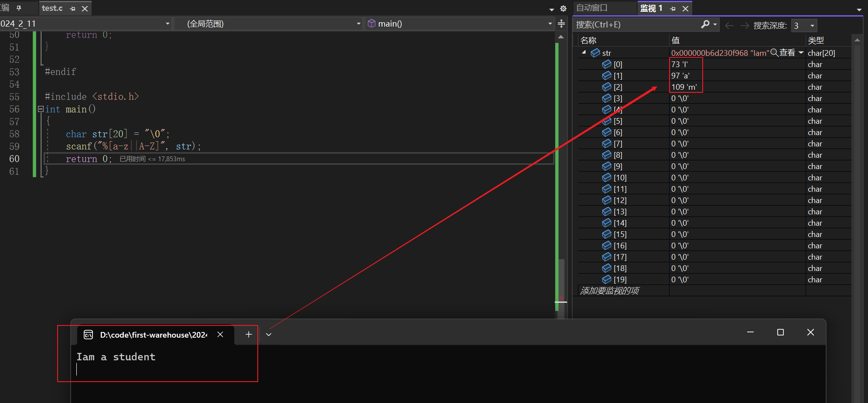Click the terminal tab console icon

pos(89,334)
